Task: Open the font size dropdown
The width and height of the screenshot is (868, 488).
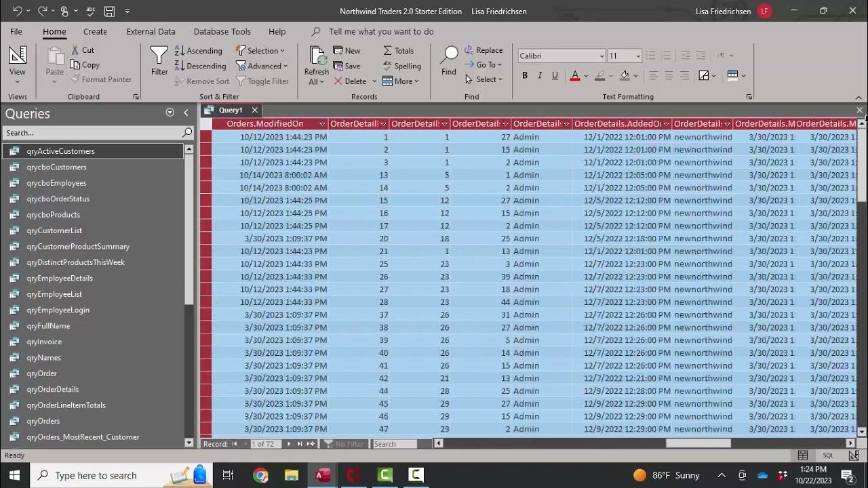Action: pos(637,56)
